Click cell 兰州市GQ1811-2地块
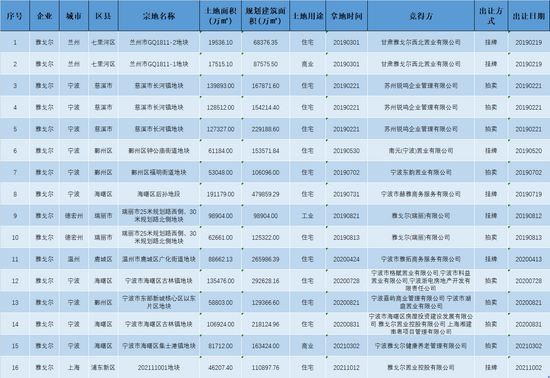 click(x=159, y=42)
